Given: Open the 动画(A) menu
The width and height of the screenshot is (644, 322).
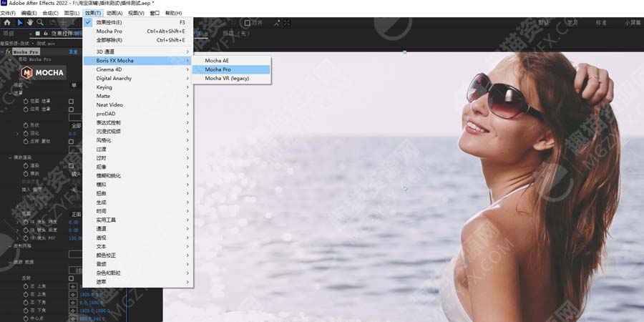Looking at the screenshot, I should (114, 13).
